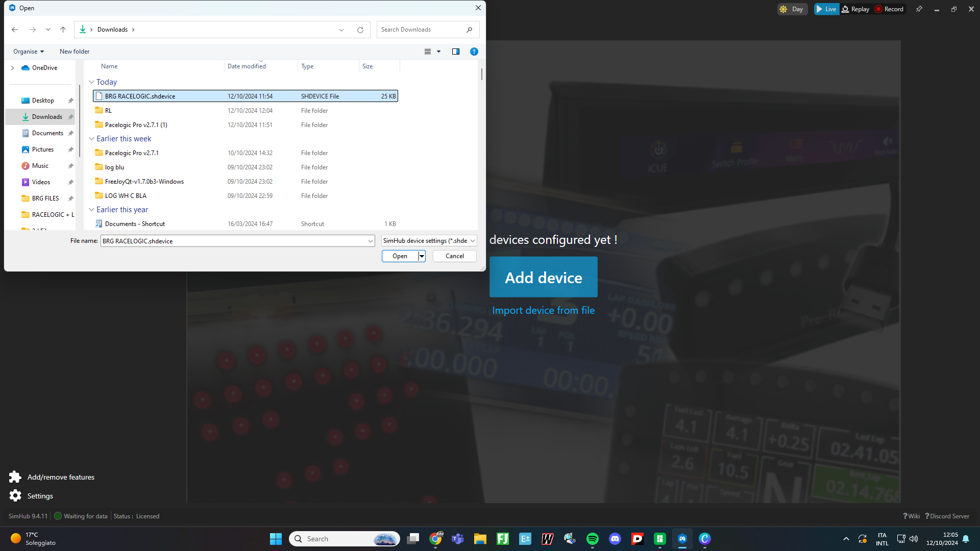The image size is (980, 551).
Task: Launch Google Chrome from the taskbar
Action: (x=436, y=539)
